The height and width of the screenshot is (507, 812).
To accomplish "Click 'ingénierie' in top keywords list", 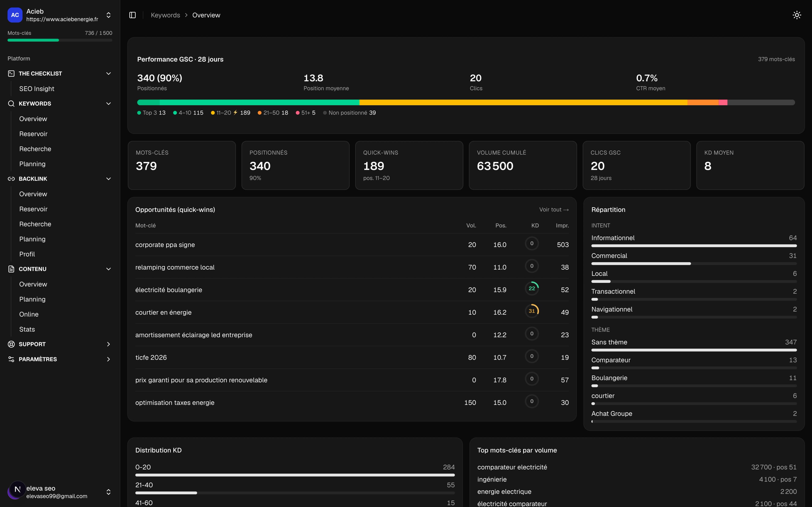I will tap(492, 479).
